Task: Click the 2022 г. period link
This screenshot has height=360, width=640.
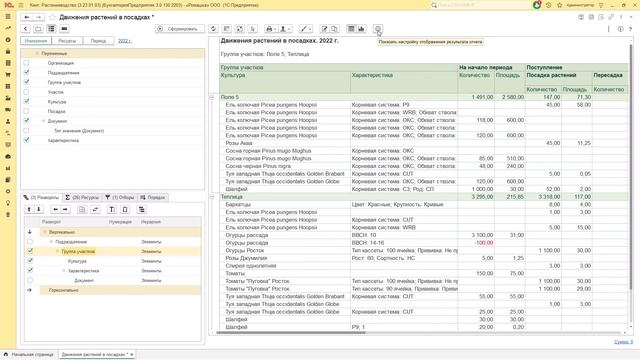Action: [125, 41]
